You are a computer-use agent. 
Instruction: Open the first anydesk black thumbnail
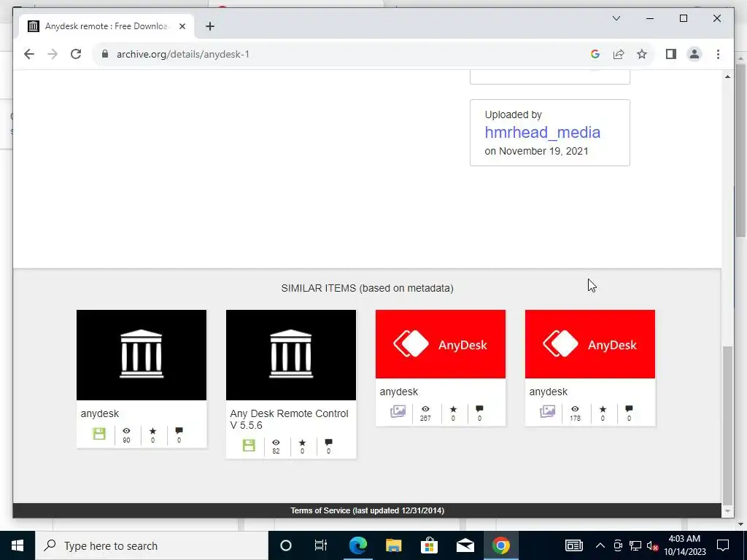[x=142, y=355]
